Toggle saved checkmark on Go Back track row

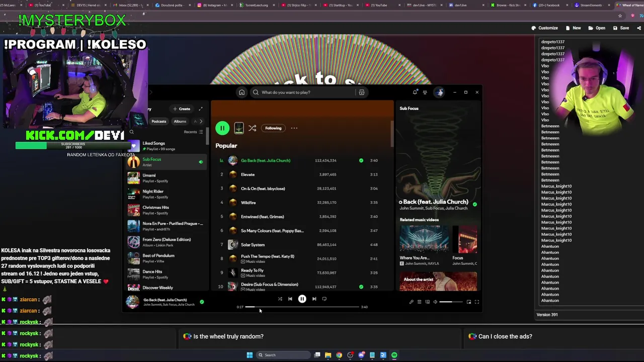coord(361,160)
